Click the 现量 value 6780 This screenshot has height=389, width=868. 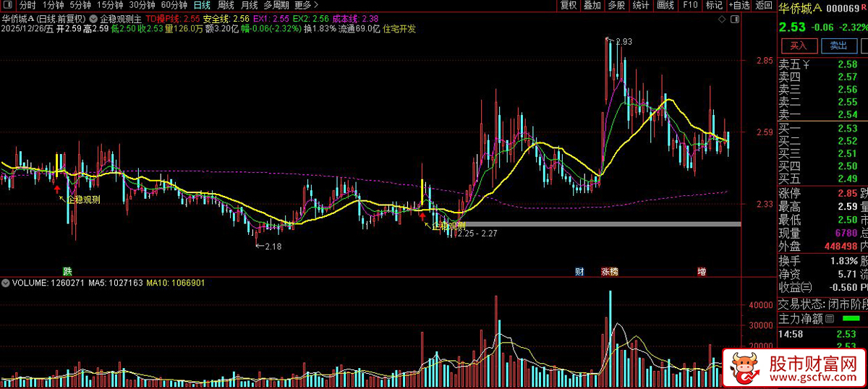click(x=846, y=234)
